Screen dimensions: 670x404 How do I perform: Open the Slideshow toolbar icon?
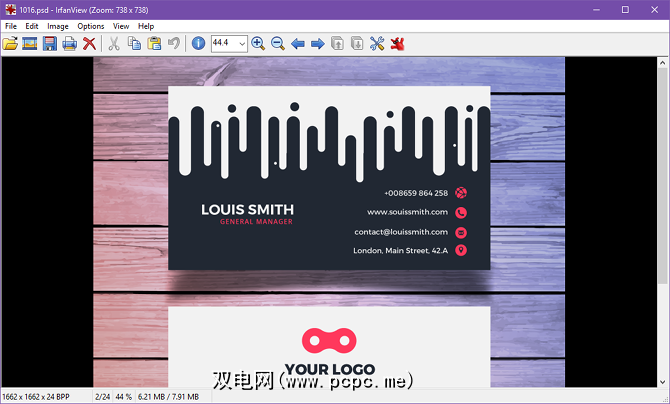(29, 43)
